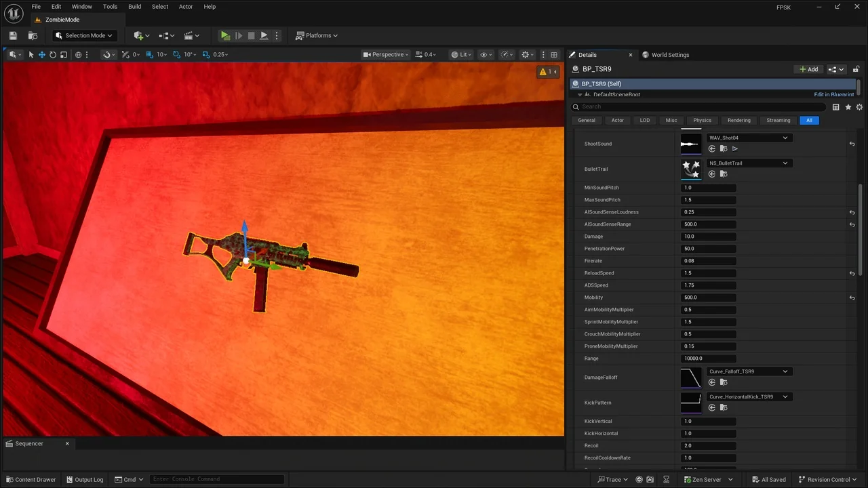Click the Add component button
This screenshot has height=488, width=868.
pos(808,69)
